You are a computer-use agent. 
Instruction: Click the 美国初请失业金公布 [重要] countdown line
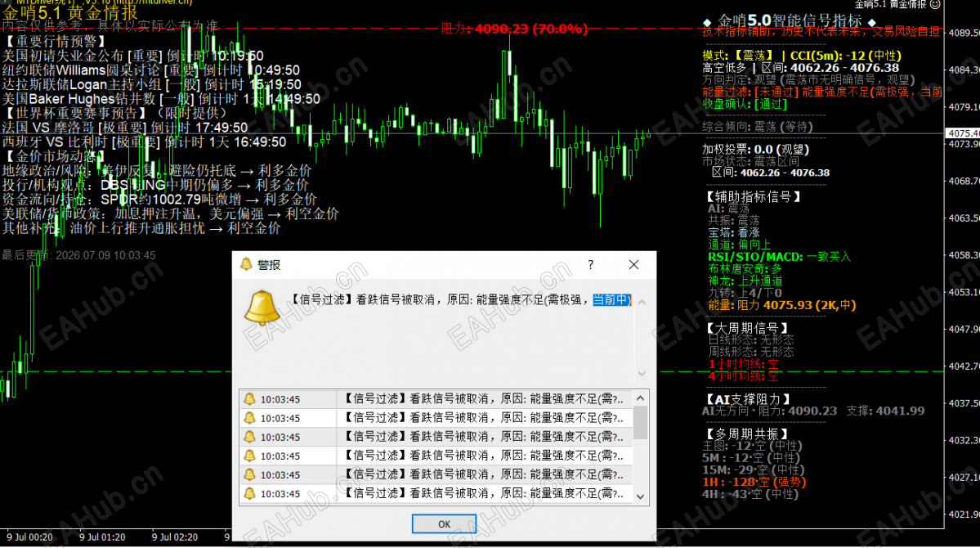(x=132, y=56)
